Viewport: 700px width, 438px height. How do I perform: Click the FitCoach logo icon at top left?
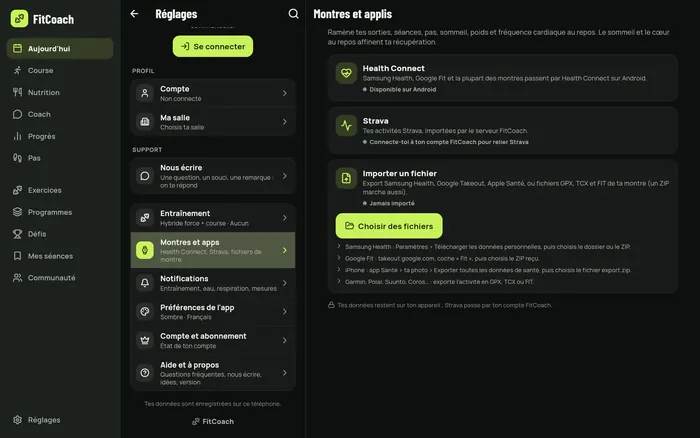pos(19,19)
